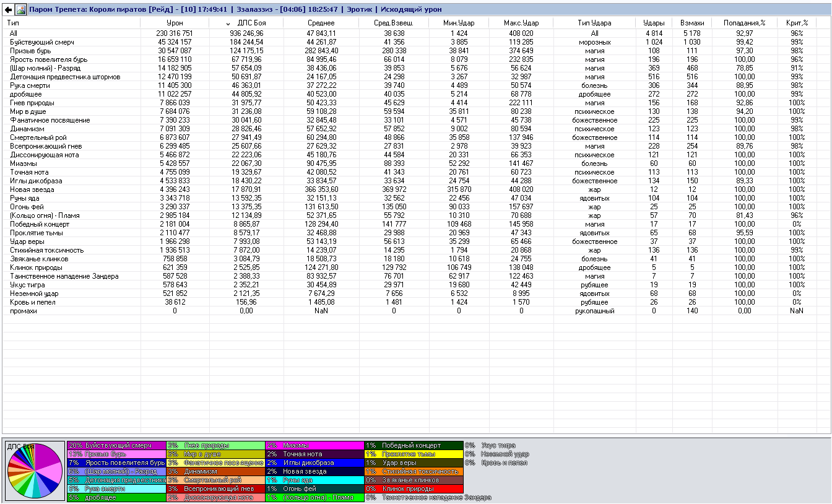832x504 pixels.
Task: Click the ДПС Боя column header label
Action: tap(252, 23)
